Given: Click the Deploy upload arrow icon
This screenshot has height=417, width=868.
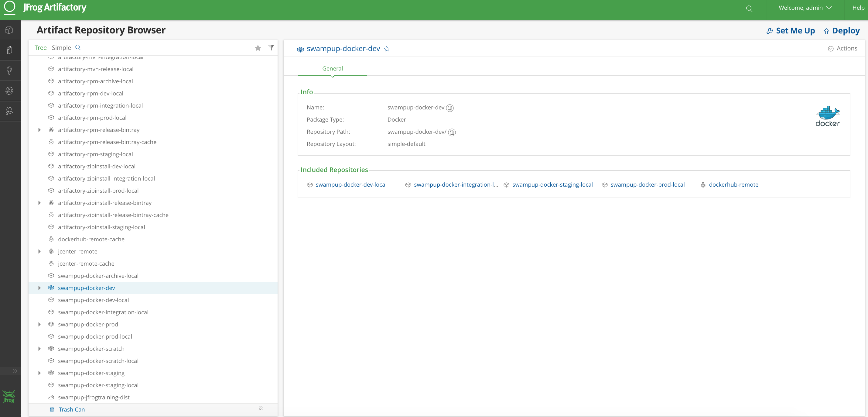Looking at the screenshot, I should [826, 31].
